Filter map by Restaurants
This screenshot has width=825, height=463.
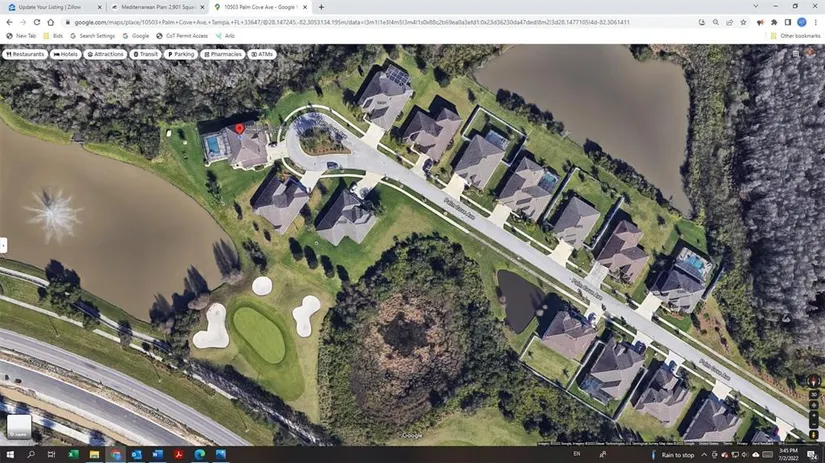tap(25, 54)
